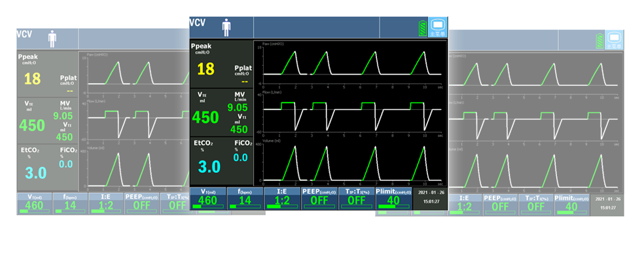Select the Ppeak 18 readout in center display
This screenshot has height=254, width=644.
point(206,69)
